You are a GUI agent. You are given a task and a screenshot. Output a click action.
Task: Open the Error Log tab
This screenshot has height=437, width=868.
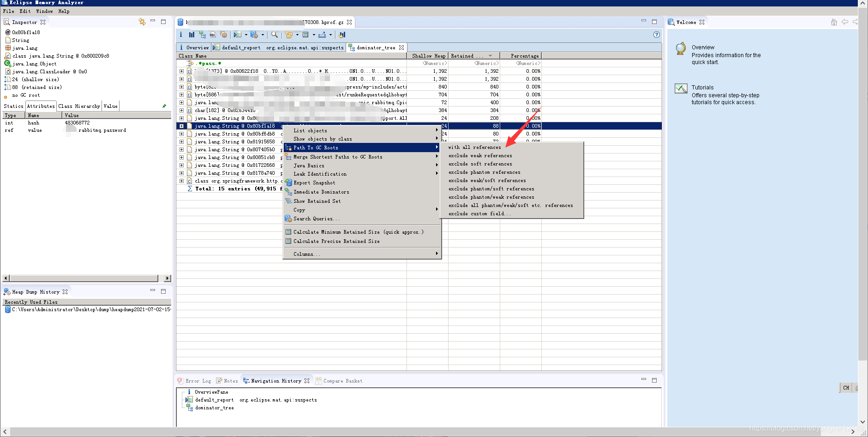tap(194, 381)
